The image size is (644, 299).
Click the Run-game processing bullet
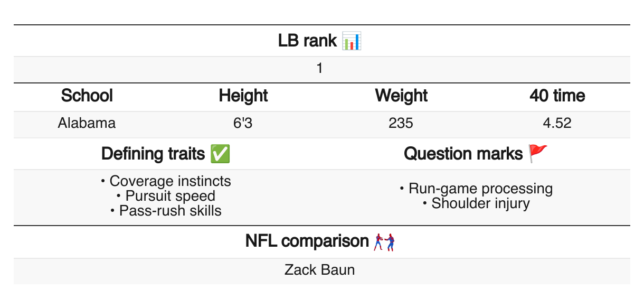tap(476, 189)
